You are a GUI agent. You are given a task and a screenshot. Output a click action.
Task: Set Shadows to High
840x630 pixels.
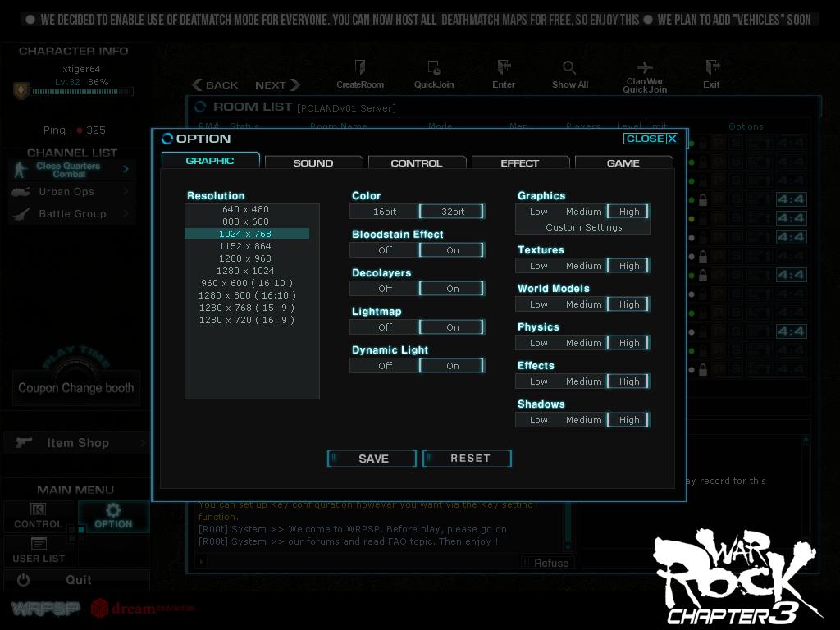pos(628,420)
